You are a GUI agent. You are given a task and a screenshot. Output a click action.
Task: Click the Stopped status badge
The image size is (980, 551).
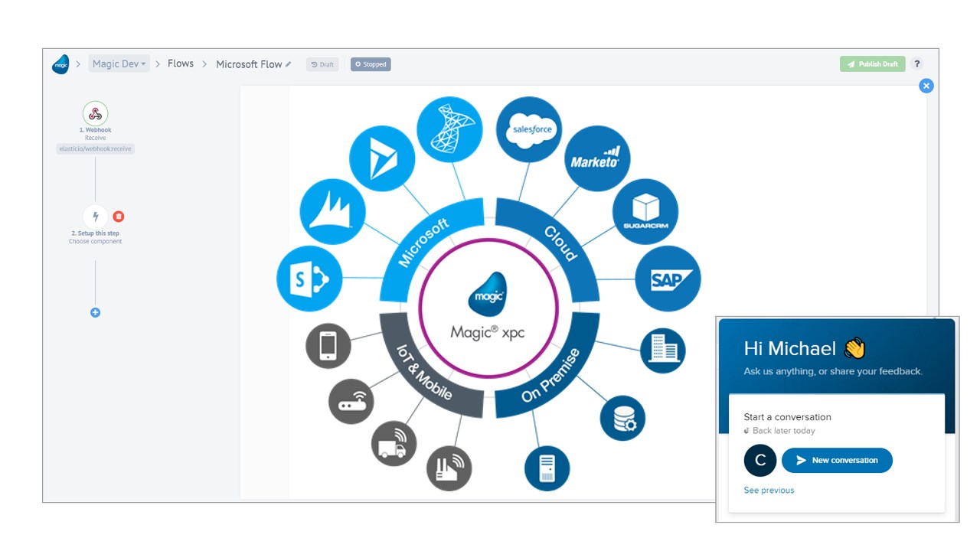(x=371, y=64)
